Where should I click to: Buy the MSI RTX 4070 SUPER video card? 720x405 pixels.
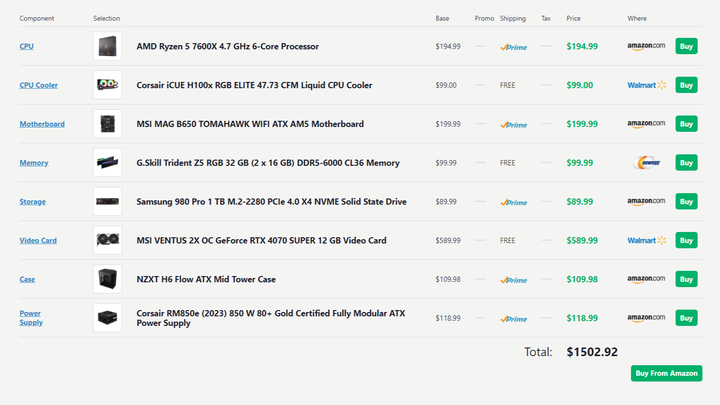686,240
